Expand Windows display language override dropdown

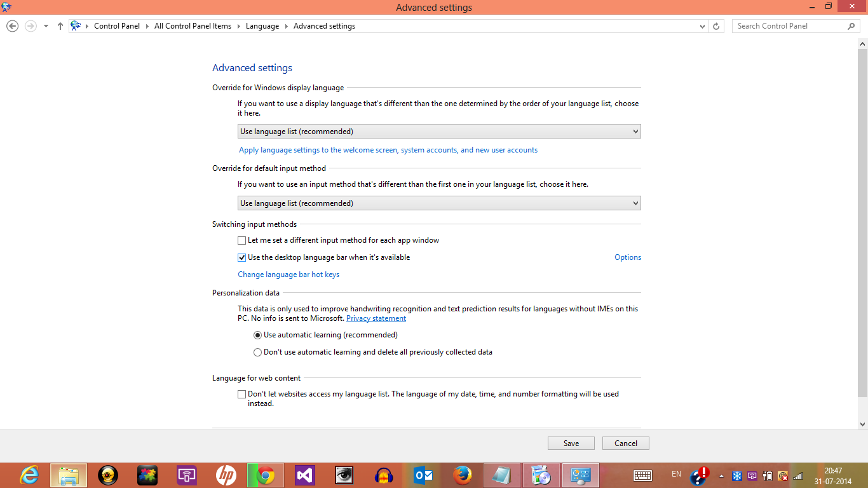click(x=439, y=132)
